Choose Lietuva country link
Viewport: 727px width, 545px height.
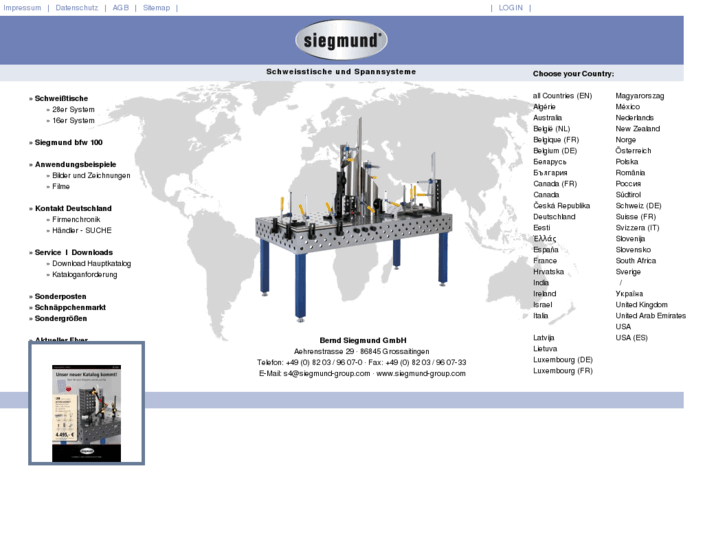coord(545,349)
